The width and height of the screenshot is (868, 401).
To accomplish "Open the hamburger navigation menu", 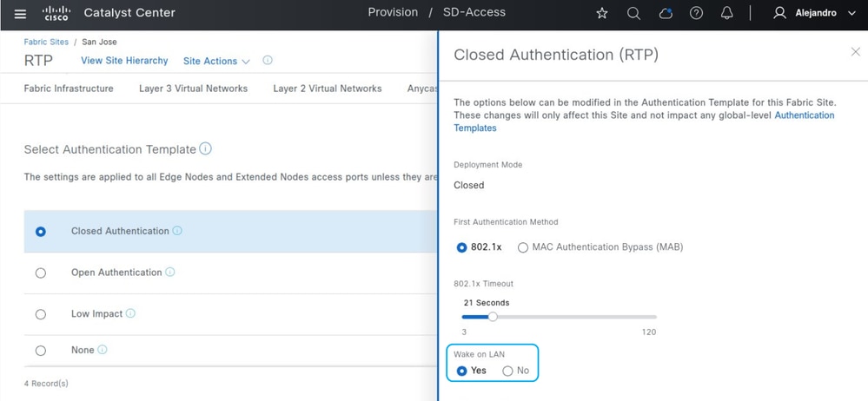I will [x=20, y=14].
